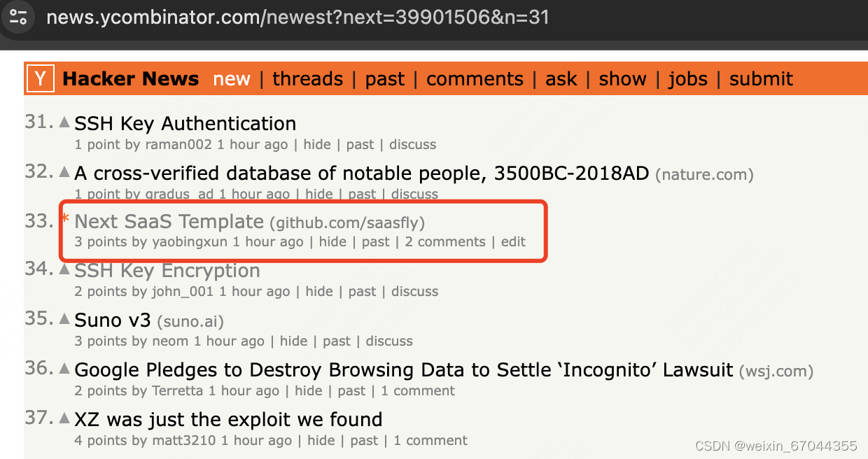Open the submit page

pyautogui.click(x=760, y=78)
